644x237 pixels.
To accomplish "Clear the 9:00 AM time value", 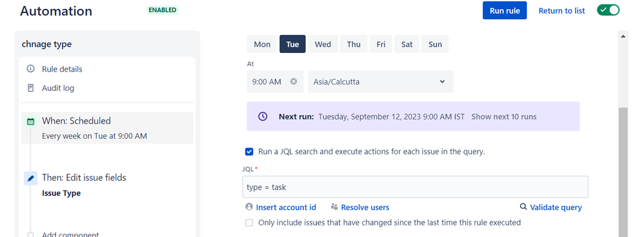I will (x=294, y=81).
